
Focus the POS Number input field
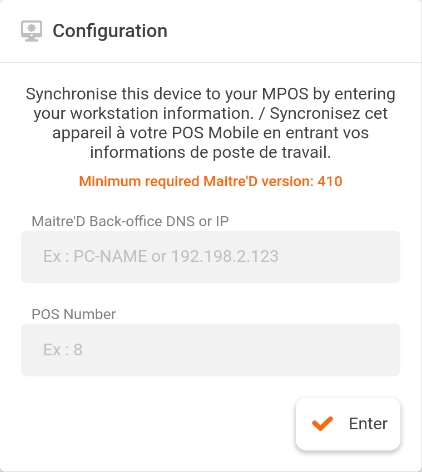pos(211,350)
